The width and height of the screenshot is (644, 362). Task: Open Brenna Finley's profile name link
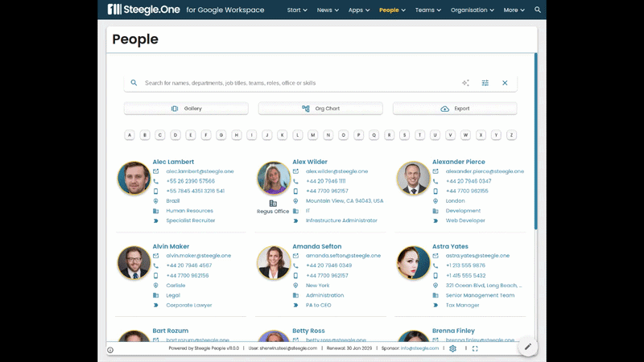453,331
